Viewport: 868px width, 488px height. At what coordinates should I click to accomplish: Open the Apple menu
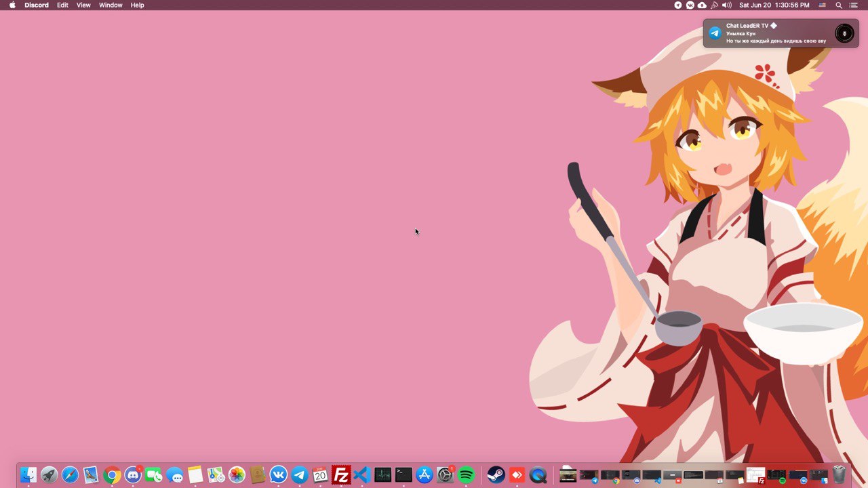pyautogui.click(x=12, y=5)
